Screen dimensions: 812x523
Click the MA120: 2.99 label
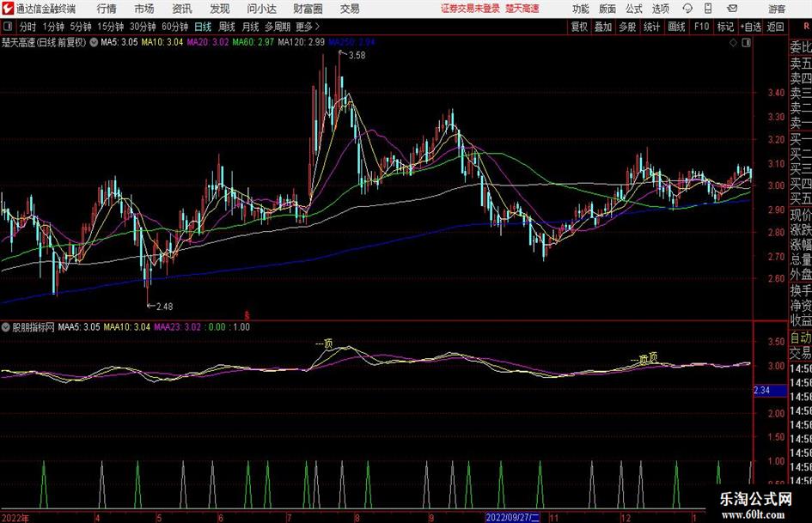pyautogui.click(x=302, y=42)
